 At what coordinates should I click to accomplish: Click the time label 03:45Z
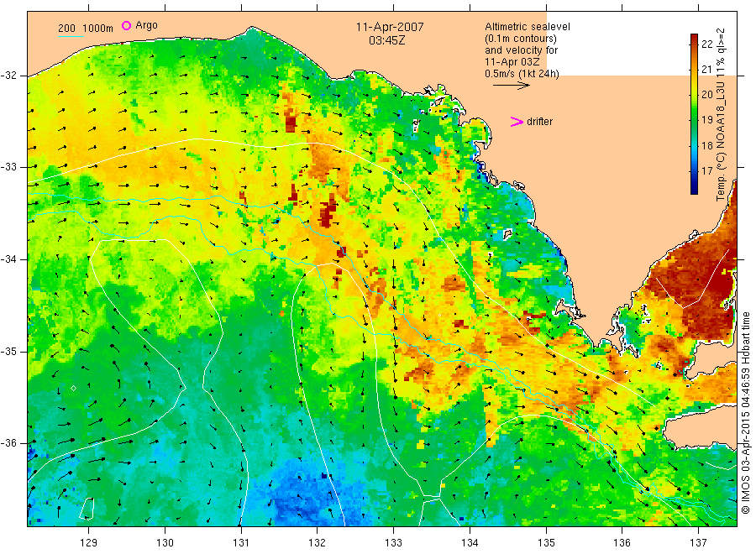coord(387,40)
